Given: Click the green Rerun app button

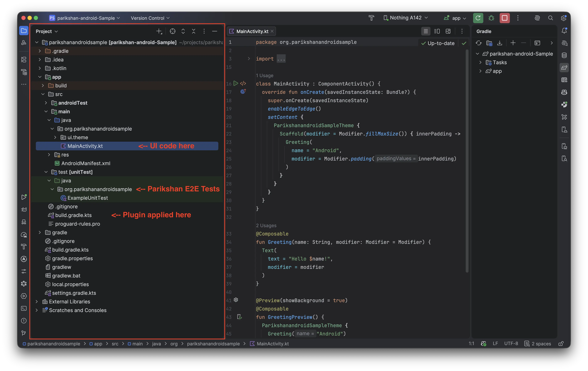Looking at the screenshot, I should [478, 18].
